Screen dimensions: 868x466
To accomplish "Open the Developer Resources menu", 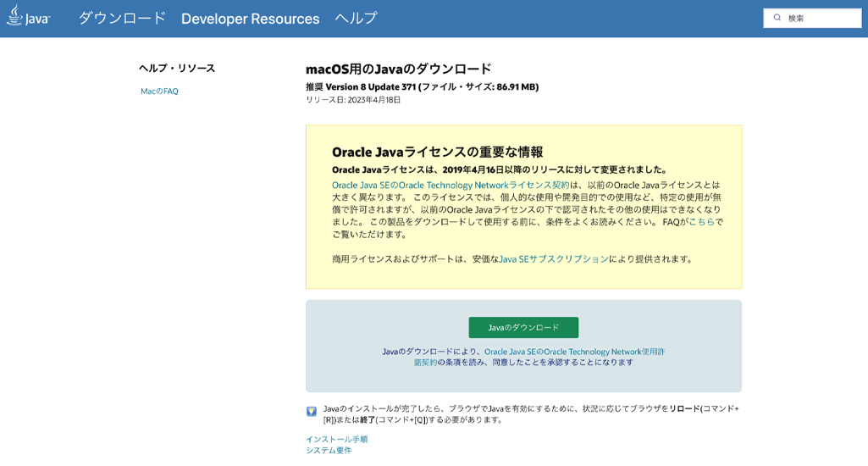I will [250, 19].
